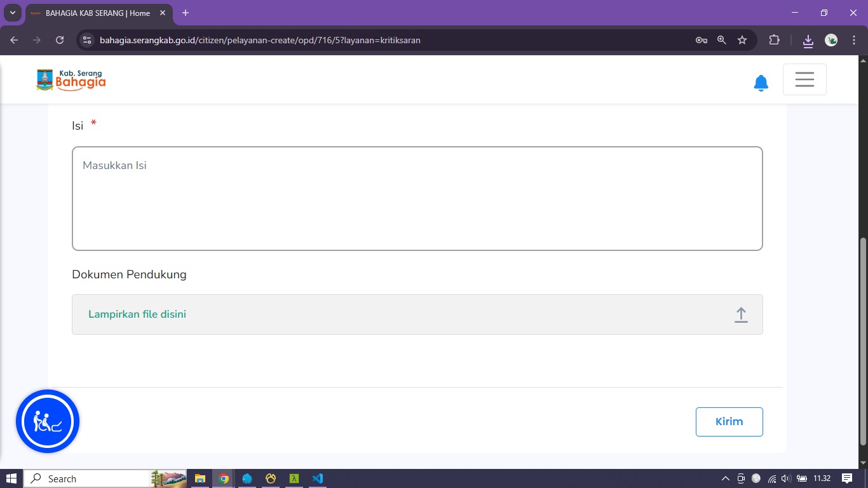Open a new browser tab
868x488 pixels.
click(186, 13)
